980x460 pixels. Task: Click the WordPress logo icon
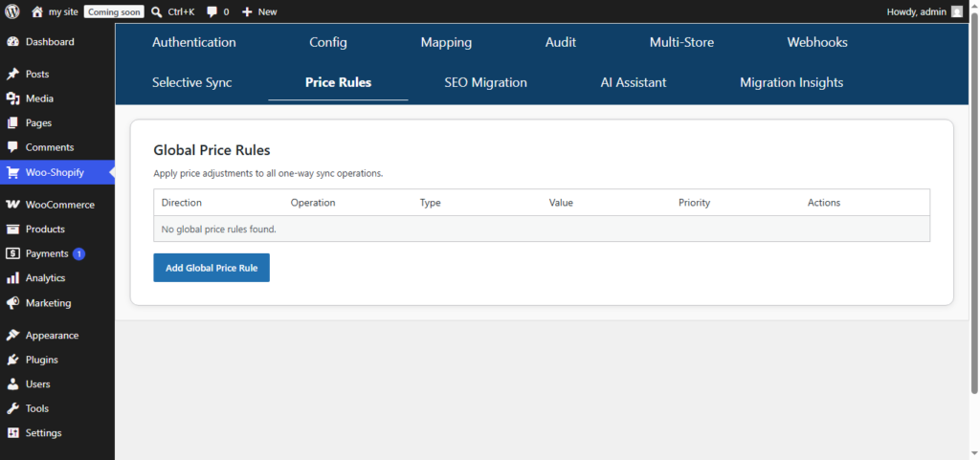tap(12, 11)
